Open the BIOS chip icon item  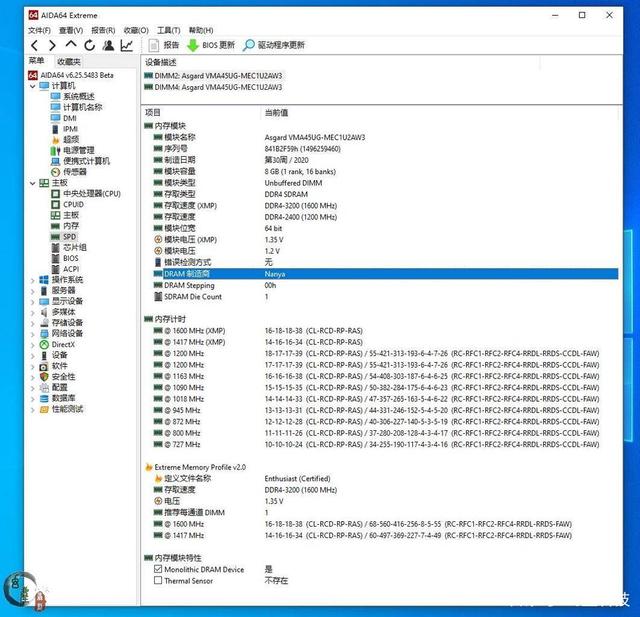coord(56,258)
